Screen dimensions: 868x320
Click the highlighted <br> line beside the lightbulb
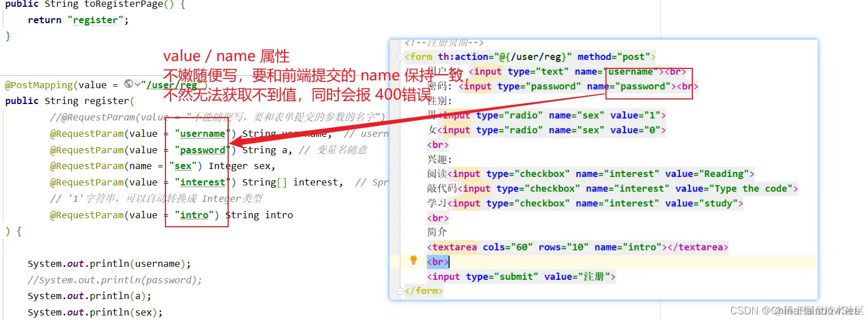coord(438,262)
